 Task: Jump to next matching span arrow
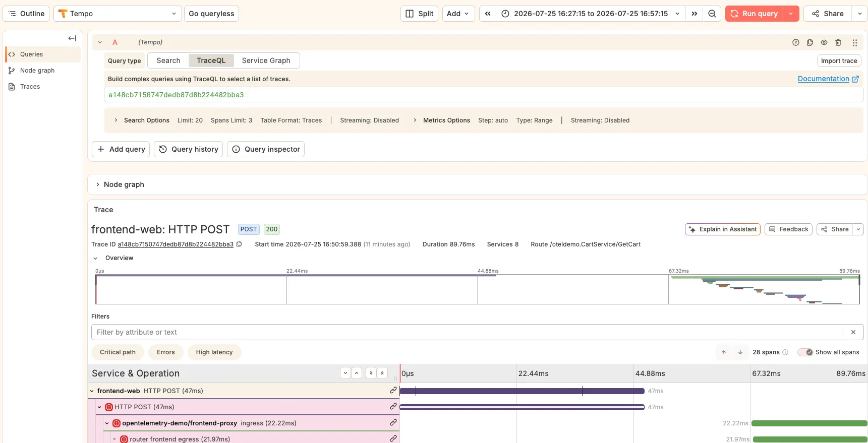[740, 352]
